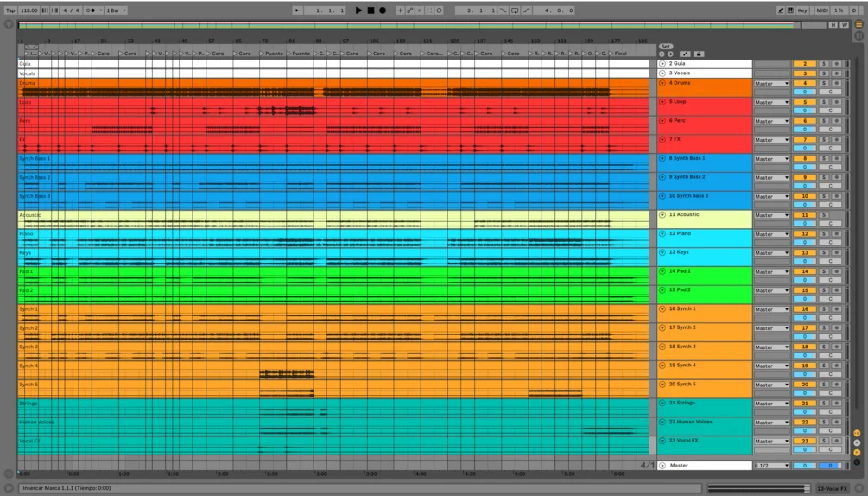Fold the 5 Loop track
868x496 pixels.
point(662,102)
